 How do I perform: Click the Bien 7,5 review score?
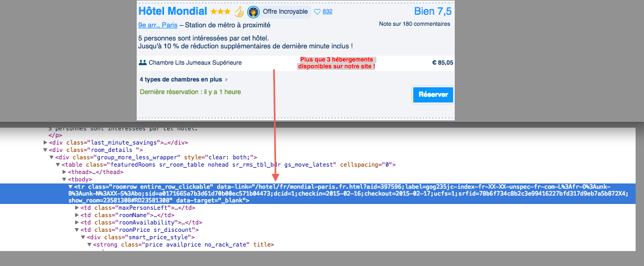433,12
